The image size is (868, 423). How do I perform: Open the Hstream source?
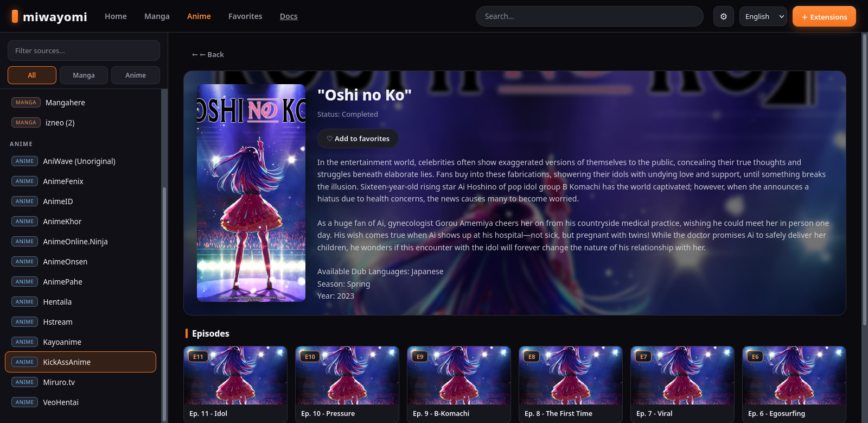tap(81, 322)
